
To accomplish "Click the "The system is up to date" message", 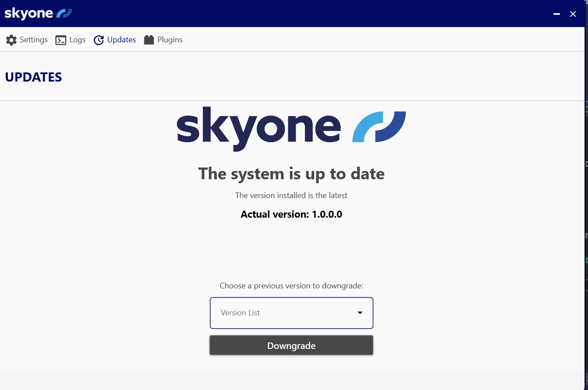I will 291,174.
